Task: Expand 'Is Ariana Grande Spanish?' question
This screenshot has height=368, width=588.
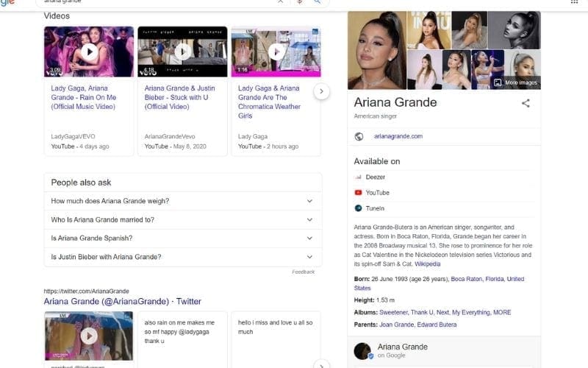Action: (183, 238)
